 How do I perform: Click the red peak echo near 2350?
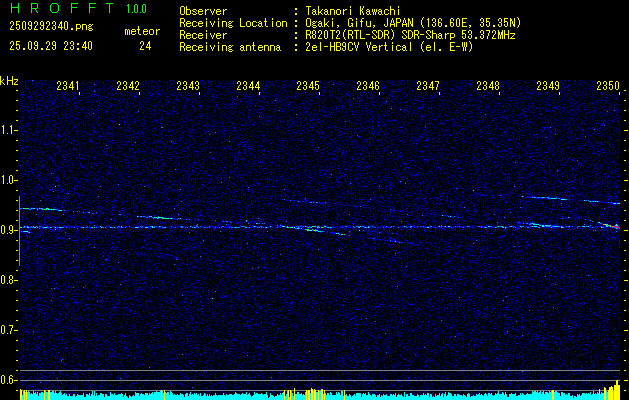tap(615, 227)
